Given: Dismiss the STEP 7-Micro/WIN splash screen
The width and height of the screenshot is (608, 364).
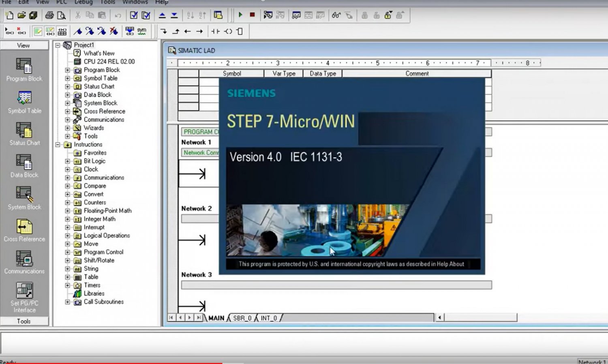Looking at the screenshot, I should pyautogui.click(x=352, y=176).
